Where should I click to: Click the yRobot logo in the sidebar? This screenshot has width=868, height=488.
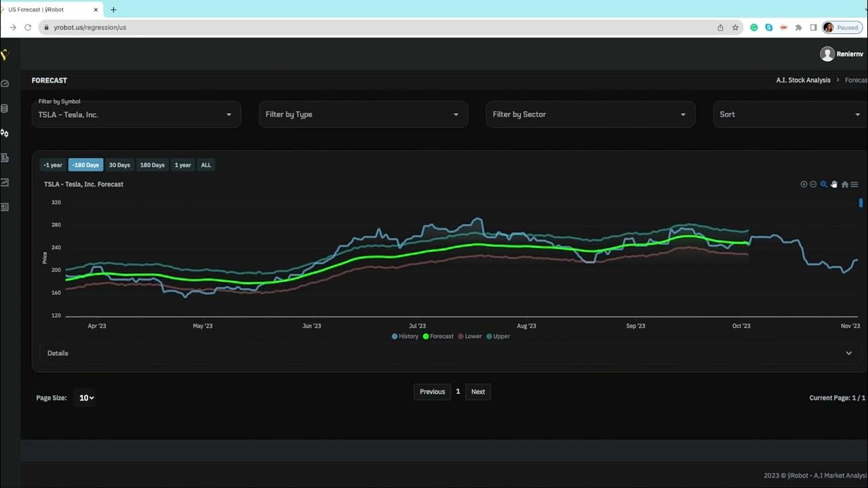tap(4, 55)
